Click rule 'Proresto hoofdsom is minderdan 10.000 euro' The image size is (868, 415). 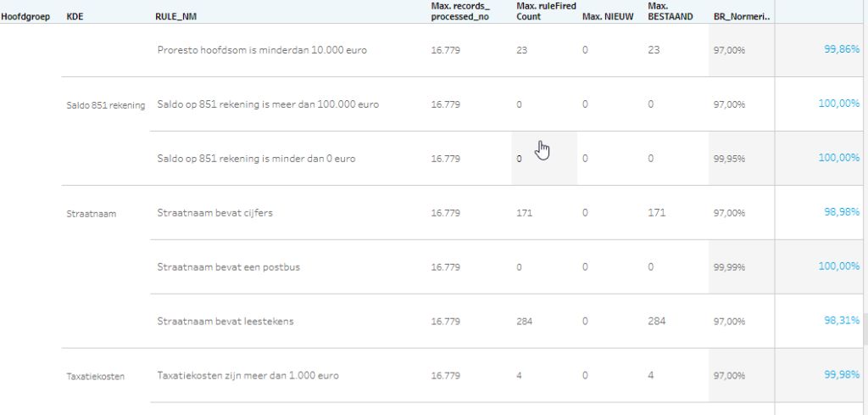262,50
